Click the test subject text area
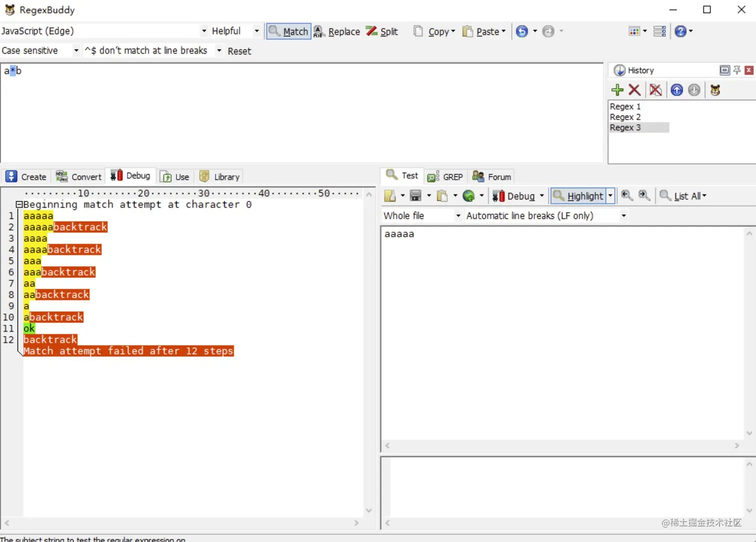Screen dimensions: 756x542 pos(563,333)
